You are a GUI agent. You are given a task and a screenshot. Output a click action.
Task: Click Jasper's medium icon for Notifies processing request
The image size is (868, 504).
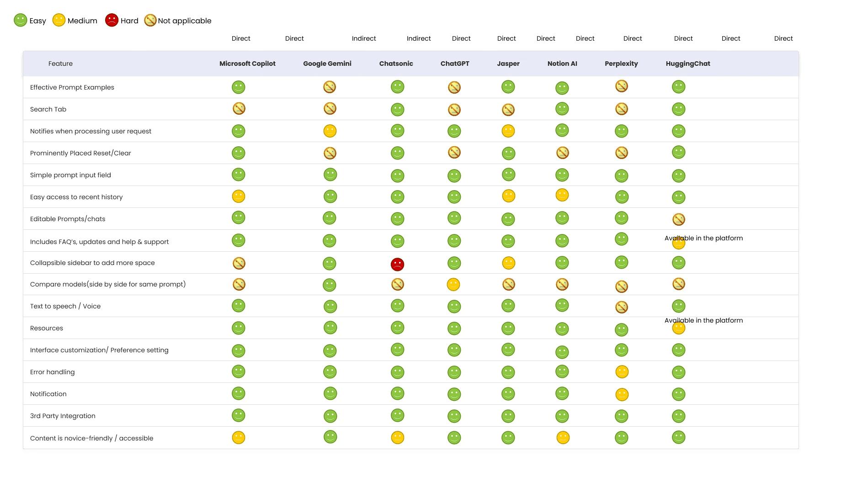508,131
